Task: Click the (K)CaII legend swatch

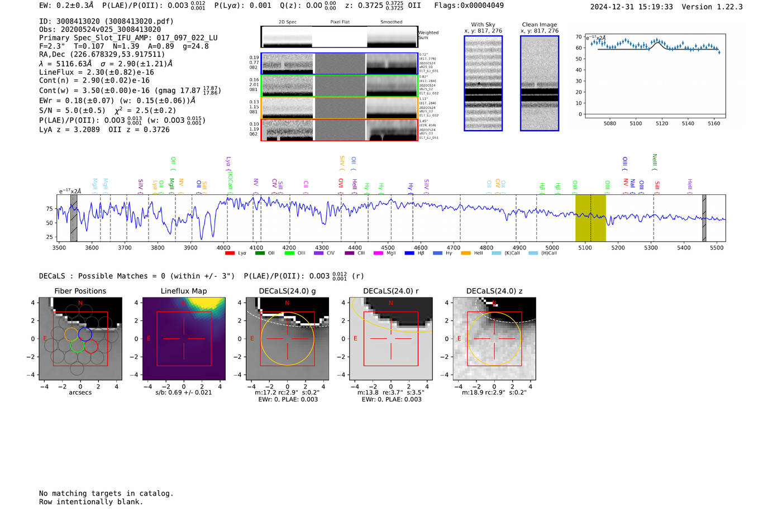Action: (497, 253)
